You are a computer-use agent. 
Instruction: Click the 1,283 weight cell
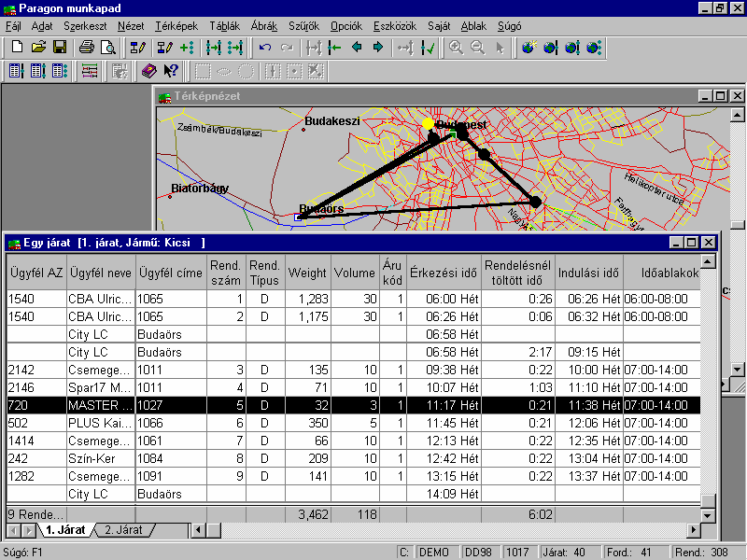point(308,299)
